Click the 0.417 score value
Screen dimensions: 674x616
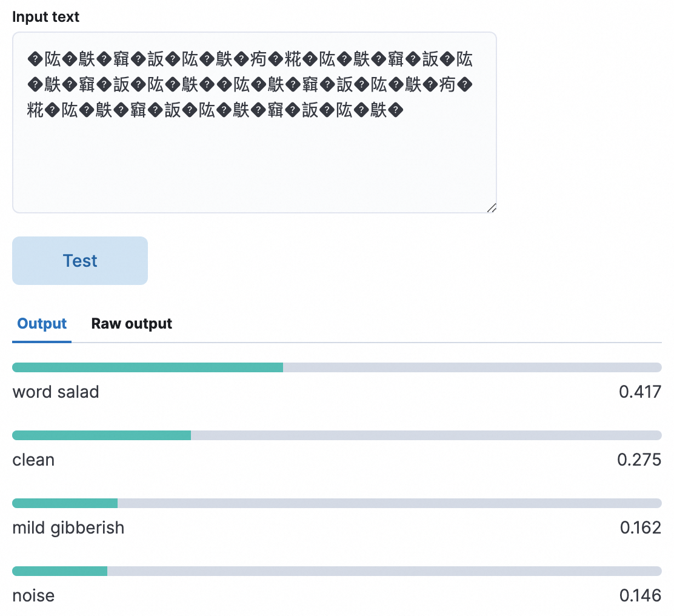click(639, 392)
